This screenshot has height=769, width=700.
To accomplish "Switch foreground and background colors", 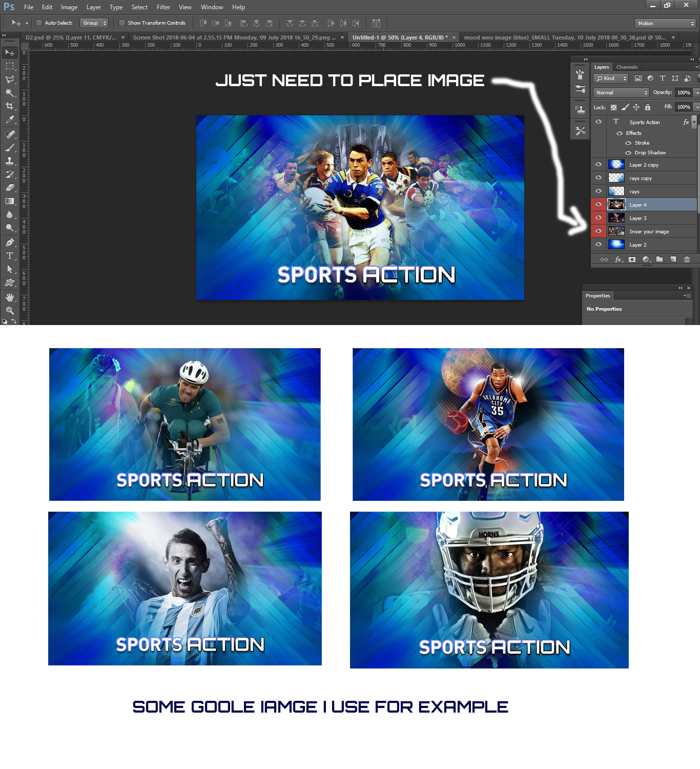I will tap(14, 321).
